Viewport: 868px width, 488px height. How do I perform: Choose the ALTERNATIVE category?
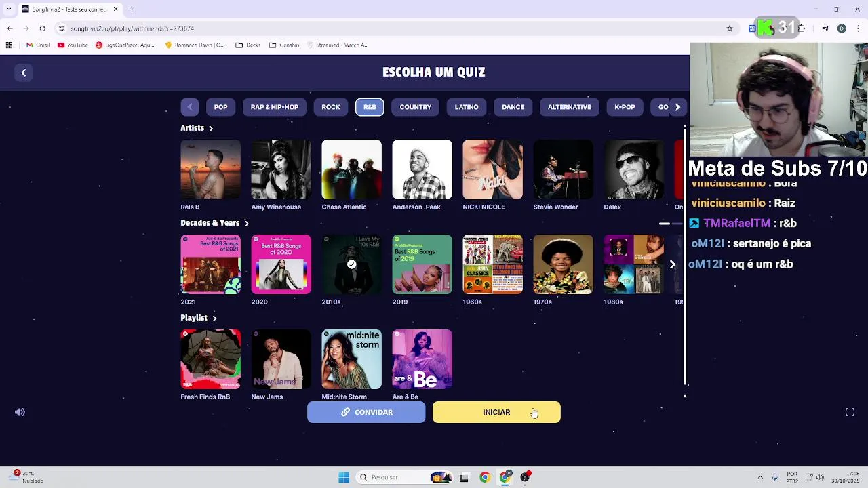570,107
